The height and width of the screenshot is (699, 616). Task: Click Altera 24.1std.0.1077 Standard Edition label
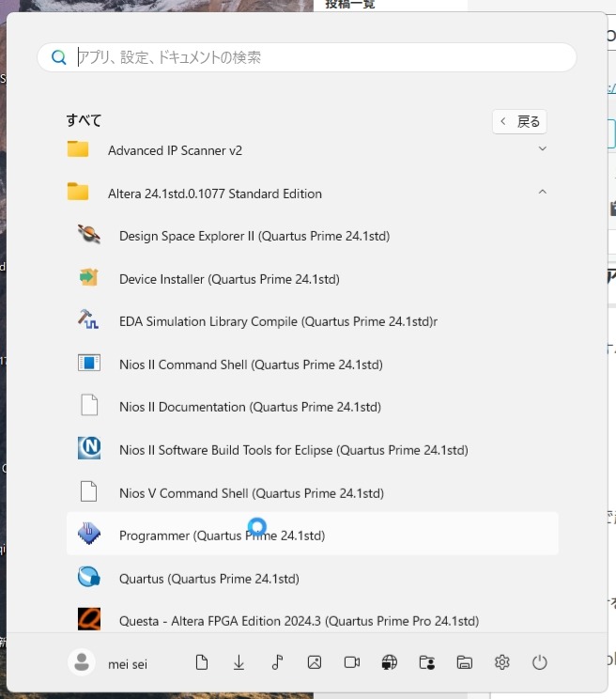click(215, 194)
